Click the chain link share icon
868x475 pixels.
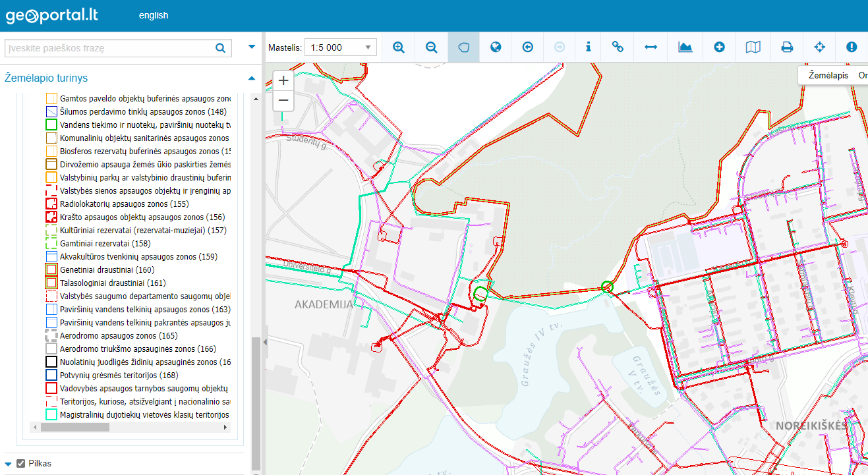pyautogui.click(x=618, y=47)
